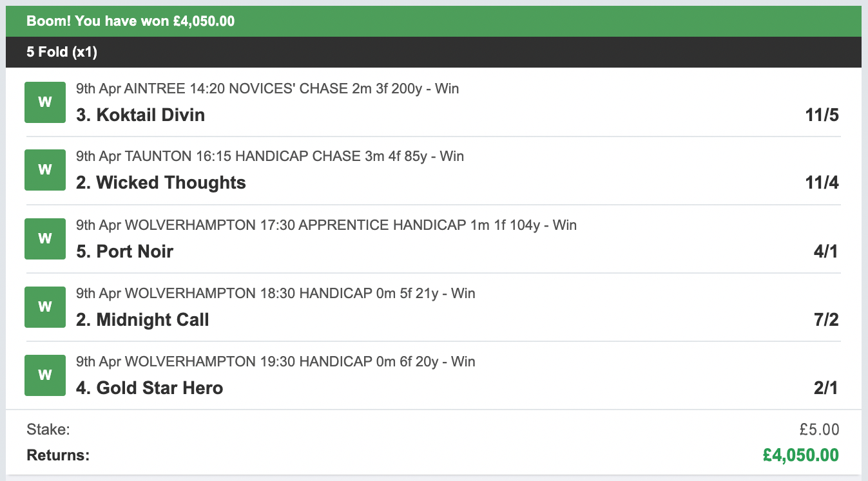
Task: Click the £4,050.00 returns amount
Action: (801, 455)
